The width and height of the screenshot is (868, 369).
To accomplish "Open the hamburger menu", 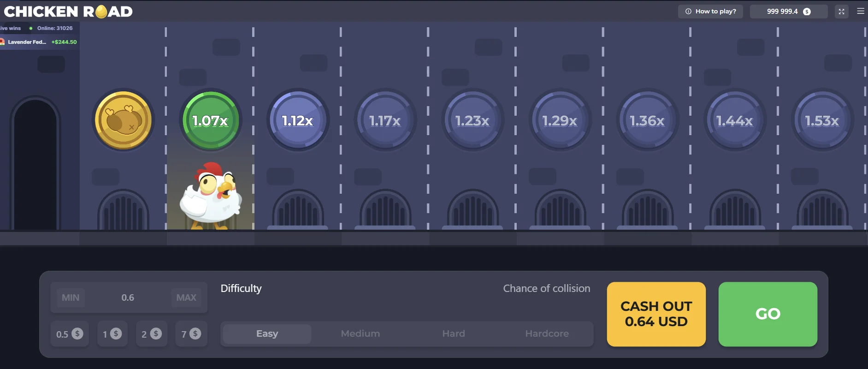I will point(861,11).
